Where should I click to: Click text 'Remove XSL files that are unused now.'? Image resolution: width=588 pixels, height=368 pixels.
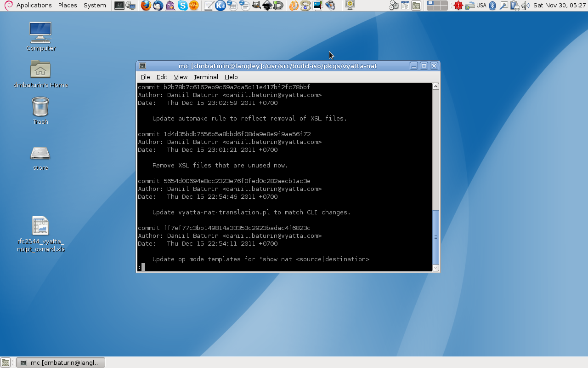(220, 165)
